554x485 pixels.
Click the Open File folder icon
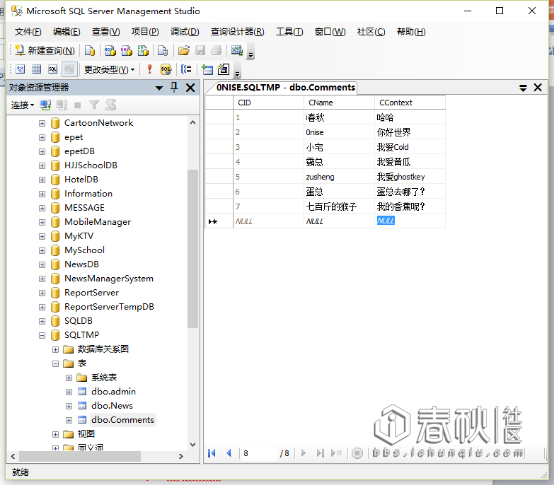coord(183,51)
